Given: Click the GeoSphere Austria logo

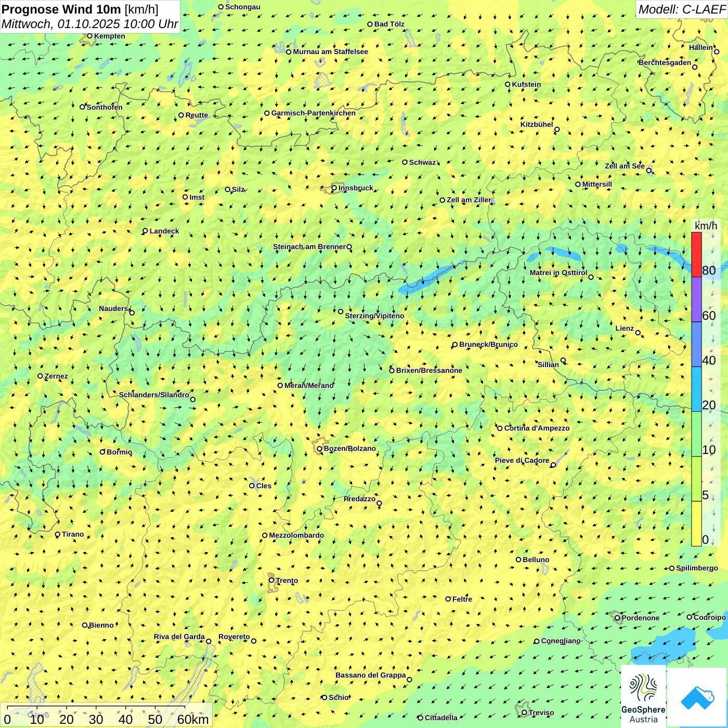Looking at the screenshot, I should pyautogui.click(x=643, y=697).
